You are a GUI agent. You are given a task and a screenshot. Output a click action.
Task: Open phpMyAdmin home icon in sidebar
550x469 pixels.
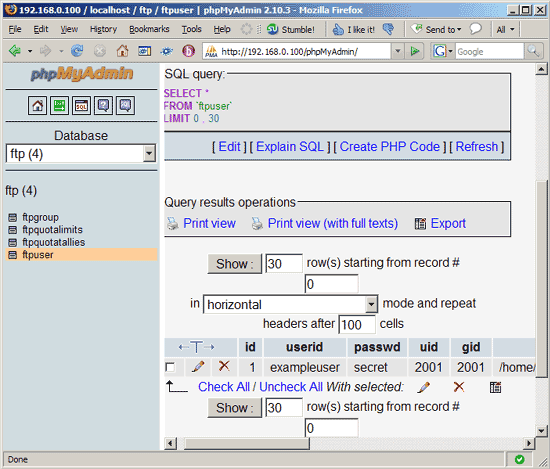point(38,106)
